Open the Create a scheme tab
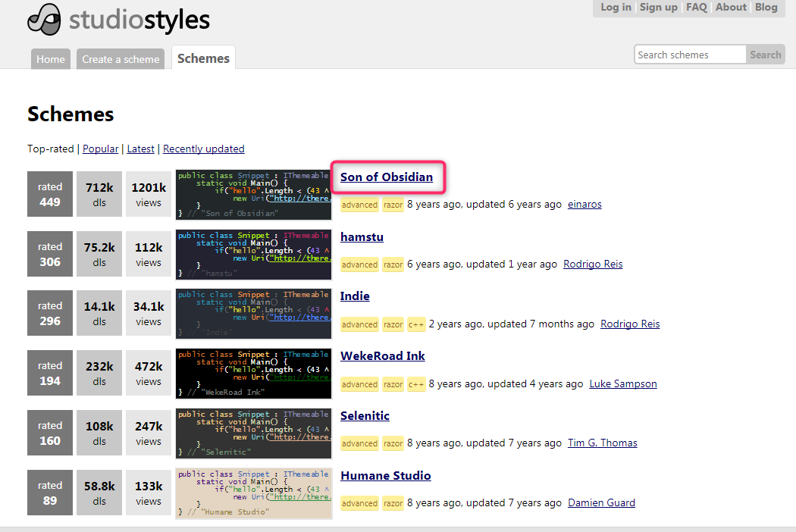Image resolution: width=796 pixels, height=532 pixels. 121,59
